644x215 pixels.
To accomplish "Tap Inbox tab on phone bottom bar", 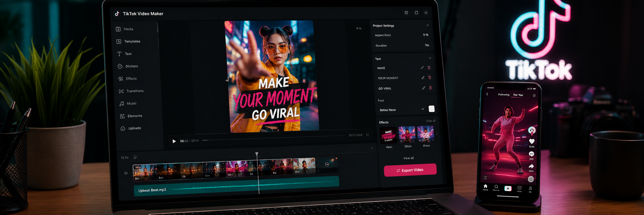I will pos(519,189).
